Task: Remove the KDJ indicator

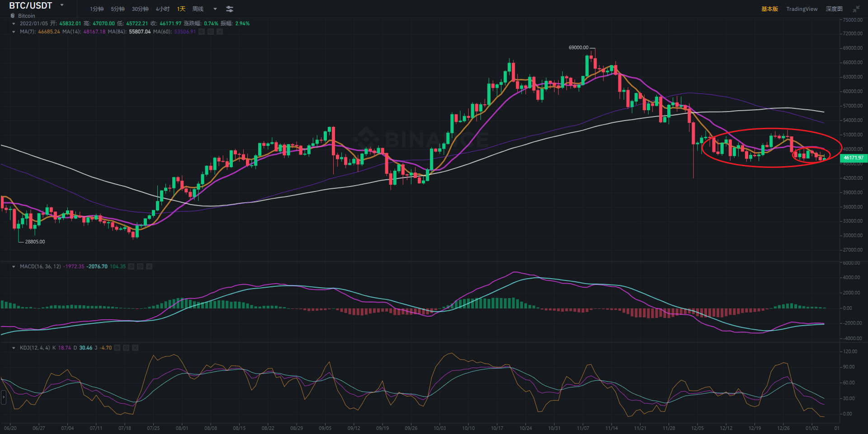Action: coord(135,348)
